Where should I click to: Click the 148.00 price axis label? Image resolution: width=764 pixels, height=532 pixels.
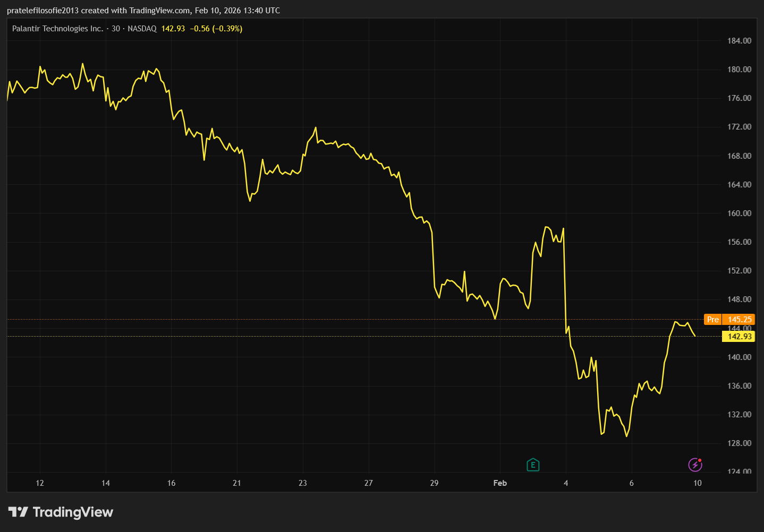[x=740, y=299]
